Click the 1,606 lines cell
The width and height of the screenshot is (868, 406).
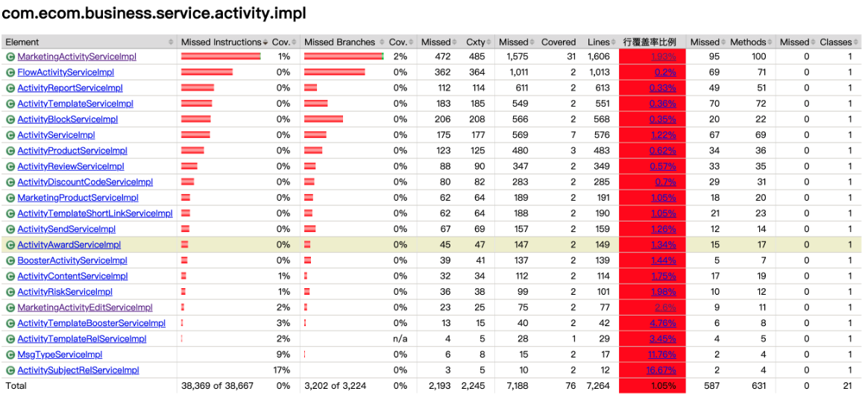pyautogui.click(x=598, y=57)
